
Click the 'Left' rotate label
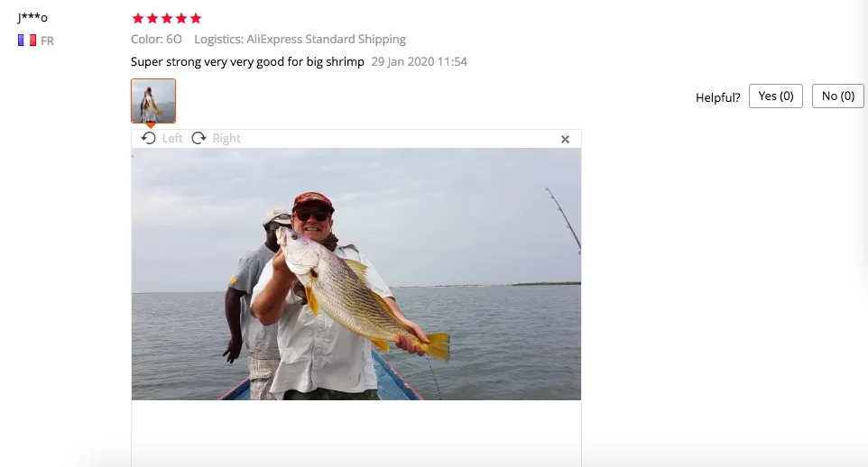click(172, 138)
